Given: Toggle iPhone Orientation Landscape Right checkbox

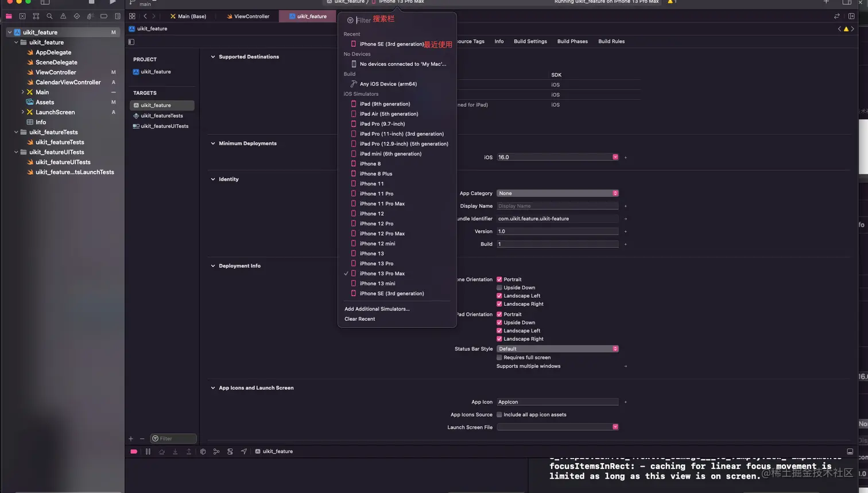Looking at the screenshot, I should (x=499, y=304).
